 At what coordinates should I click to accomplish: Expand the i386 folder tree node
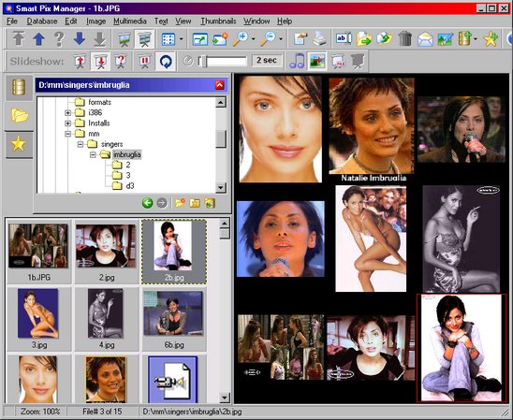(x=67, y=113)
